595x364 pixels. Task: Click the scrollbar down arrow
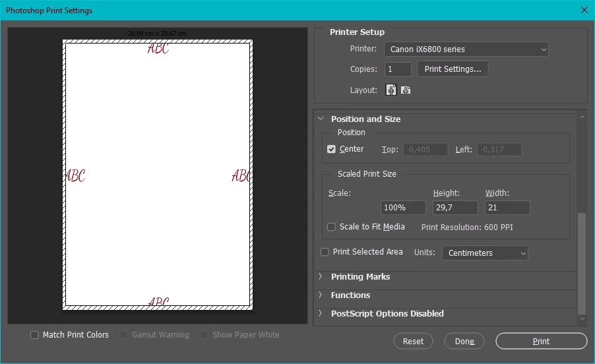coord(582,319)
